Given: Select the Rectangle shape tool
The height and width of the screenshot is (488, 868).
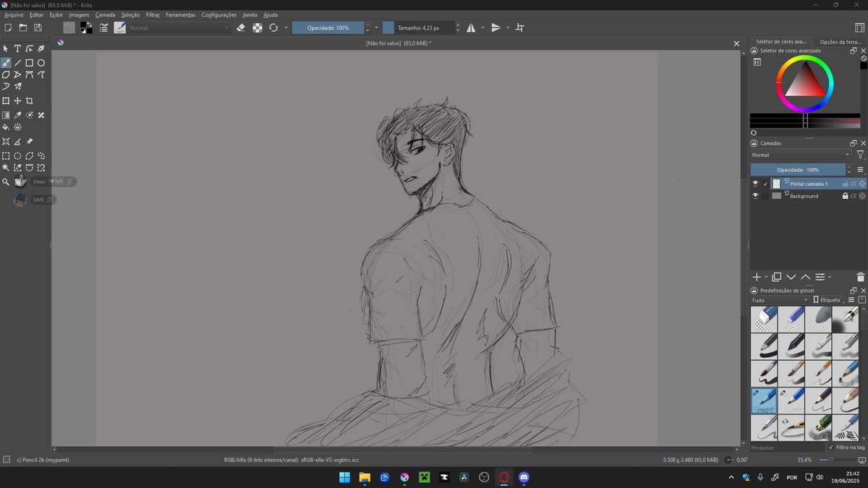Looking at the screenshot, I should pyautogui.click(x=30, y=63).
